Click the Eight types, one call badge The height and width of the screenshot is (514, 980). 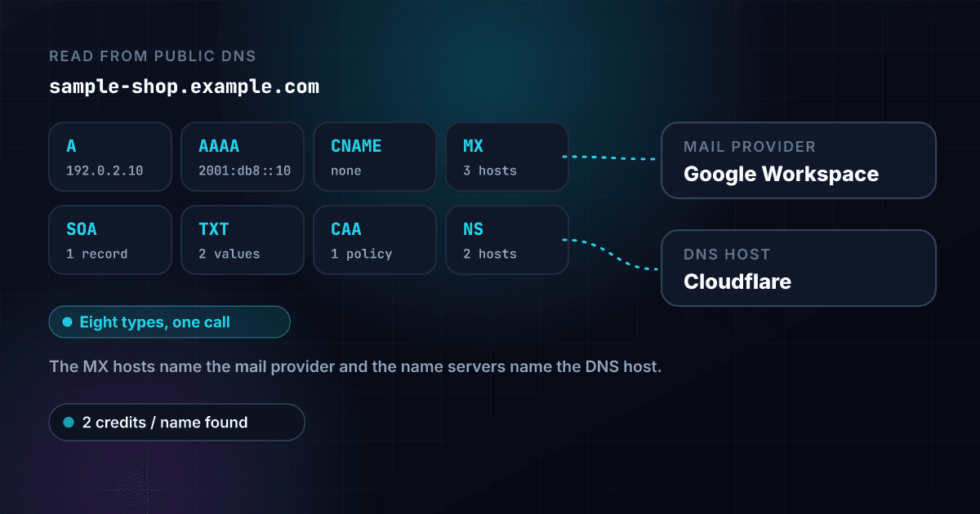click(170, 322)
